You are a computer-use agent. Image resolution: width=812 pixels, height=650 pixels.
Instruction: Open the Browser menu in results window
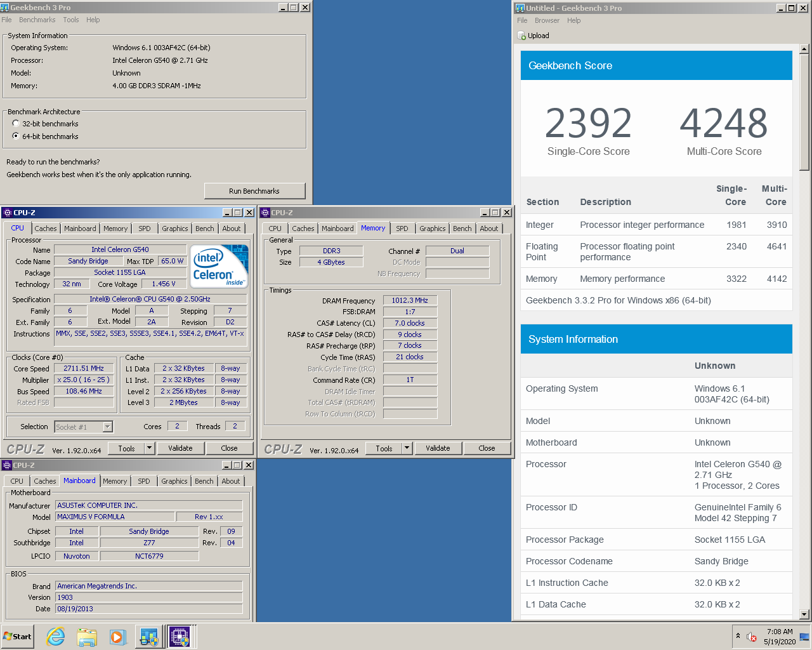(x=547, y=20)
